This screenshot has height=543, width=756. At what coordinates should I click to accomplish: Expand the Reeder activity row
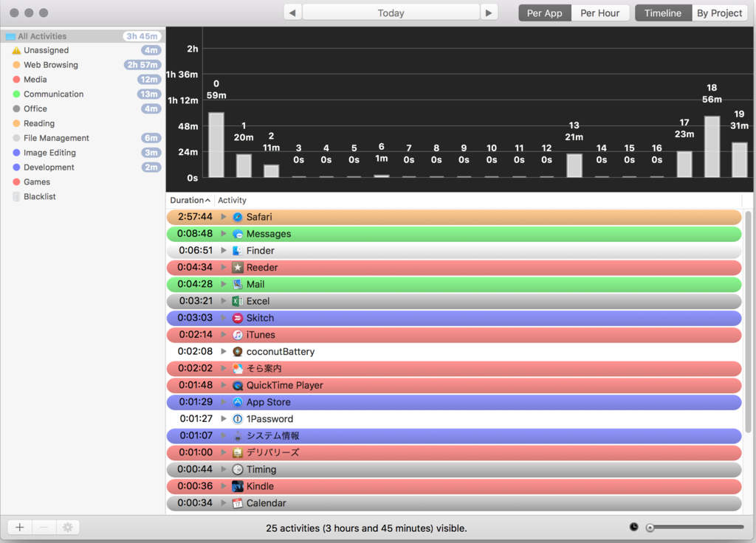224,267
